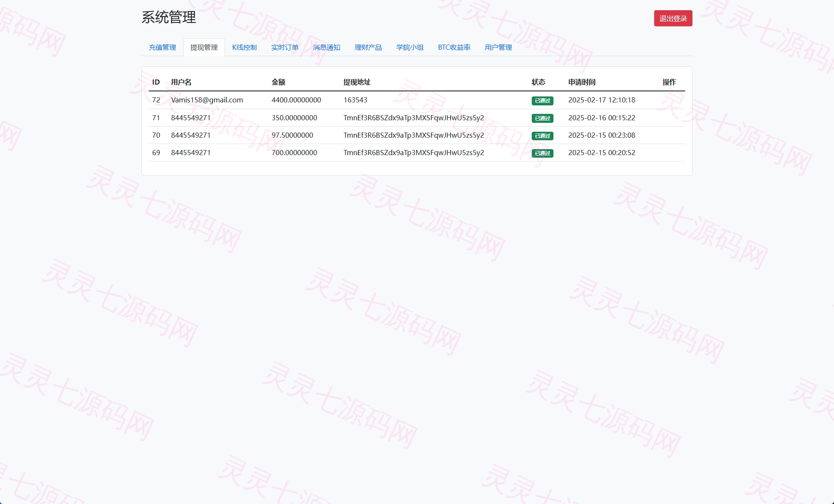
Task: Select the 提现管理 tab
Action: coord(204,47)
